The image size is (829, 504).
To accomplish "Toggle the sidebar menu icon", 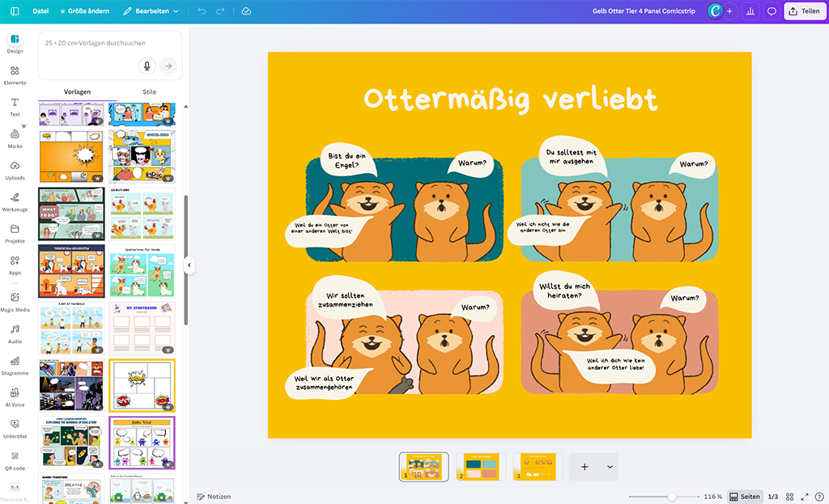I will pos(15,11).
